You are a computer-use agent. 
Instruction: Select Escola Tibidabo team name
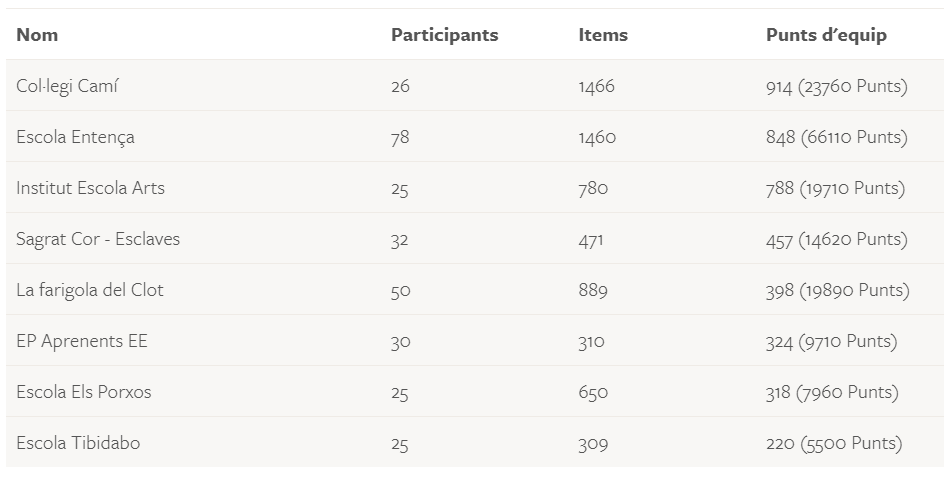coord(78,443)
